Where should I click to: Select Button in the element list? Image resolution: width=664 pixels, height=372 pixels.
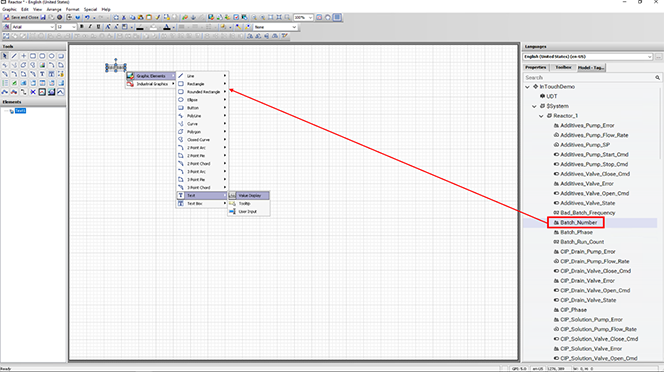point(202,108)
